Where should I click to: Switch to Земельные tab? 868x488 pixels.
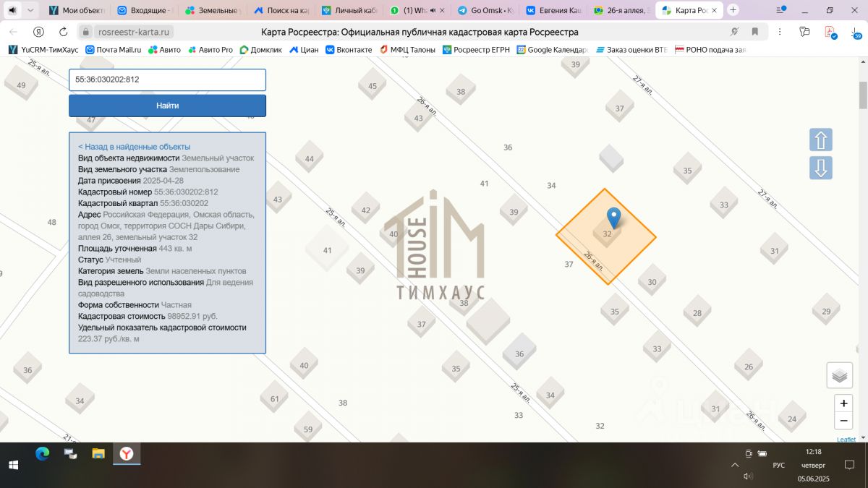pyautogui.click(x=213, y=11)
